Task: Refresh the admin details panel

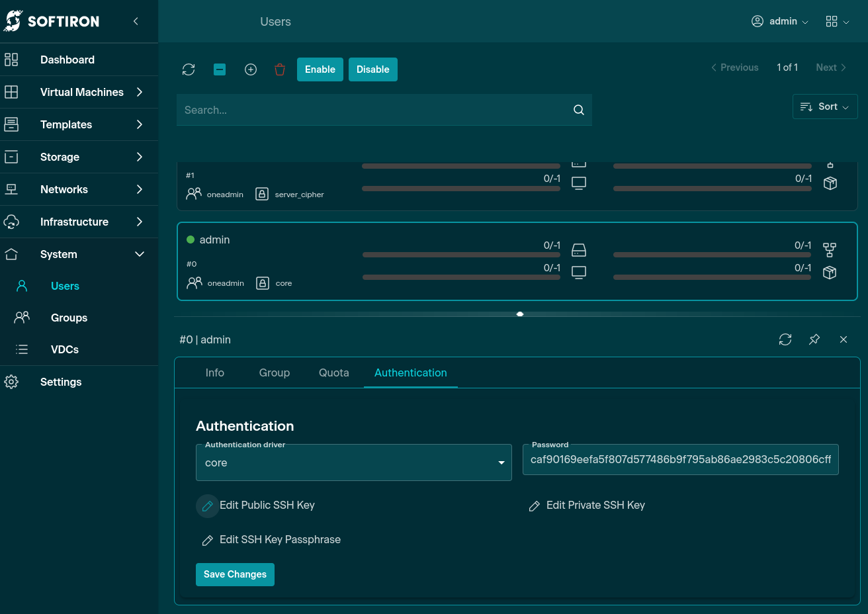Action: 785,339
